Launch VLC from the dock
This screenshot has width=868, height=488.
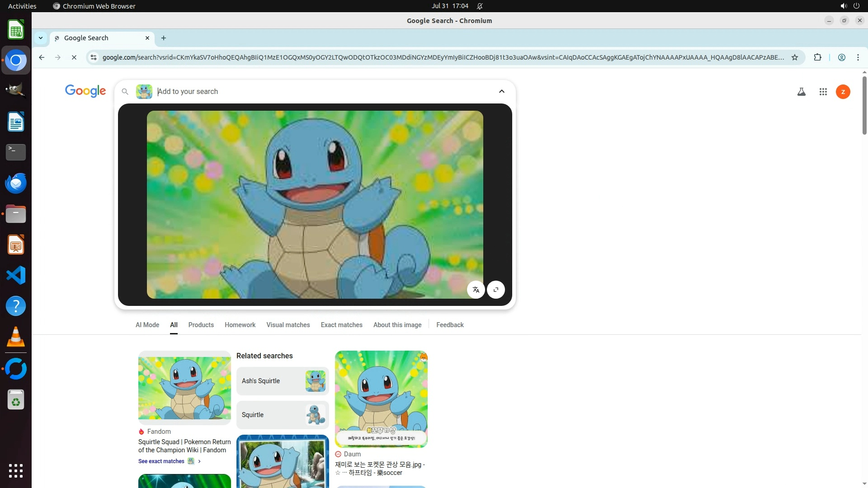point(16,337)
